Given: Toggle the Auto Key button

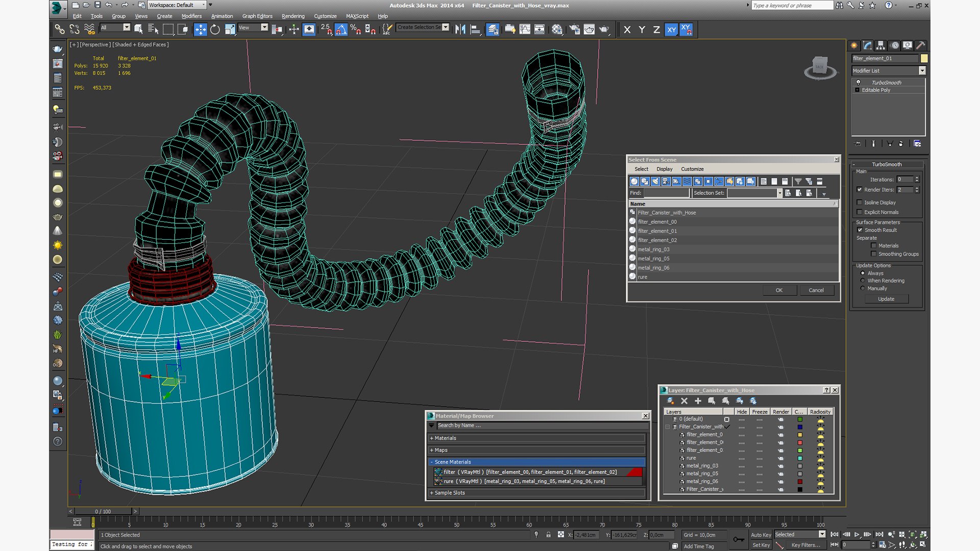Looking at the screenshot, I should [761, 535].
